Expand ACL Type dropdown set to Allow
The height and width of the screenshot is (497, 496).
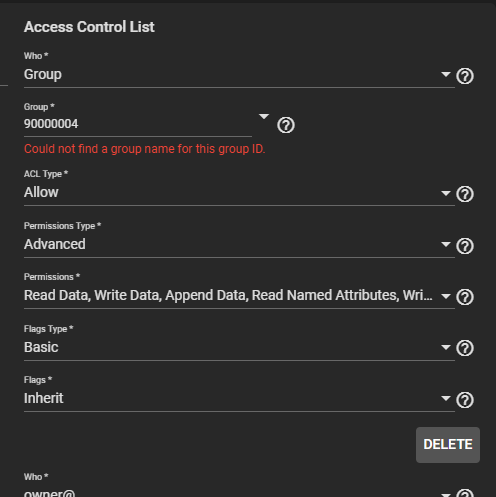click(239, 192)
